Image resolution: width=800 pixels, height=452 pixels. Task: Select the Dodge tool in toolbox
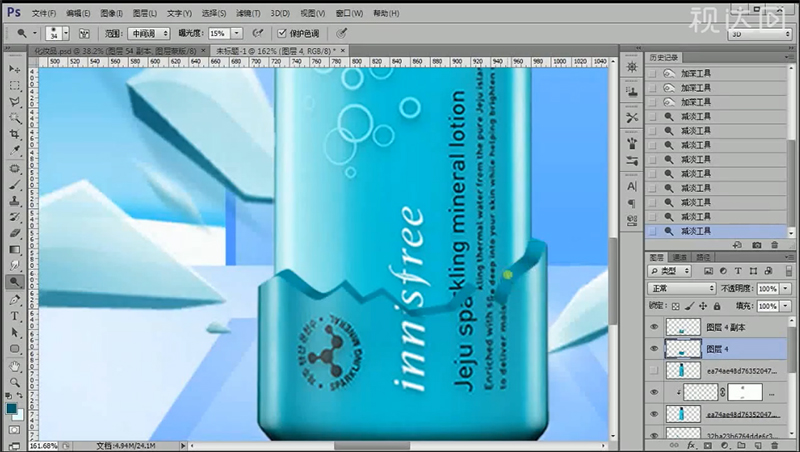click(x=14, y=282)
